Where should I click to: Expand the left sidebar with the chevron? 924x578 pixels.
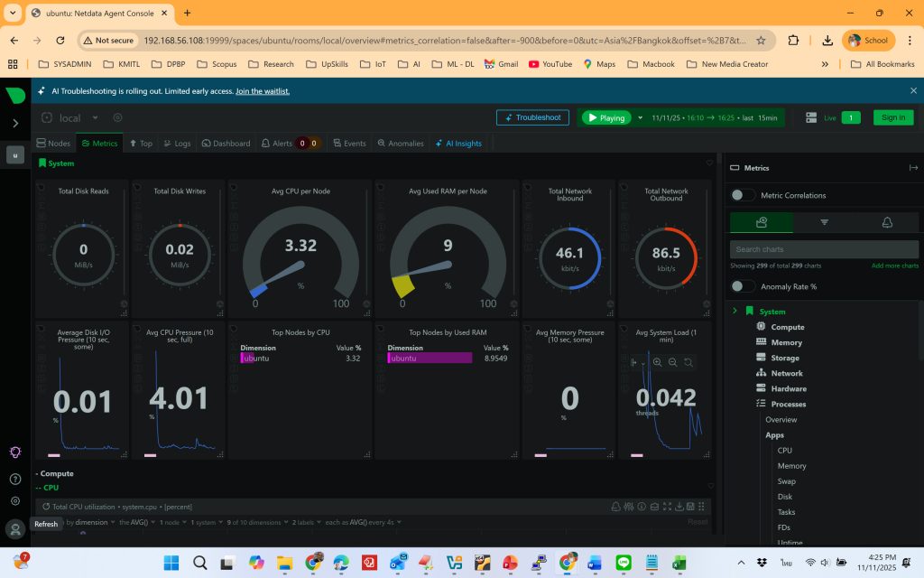tap(15, 123)
